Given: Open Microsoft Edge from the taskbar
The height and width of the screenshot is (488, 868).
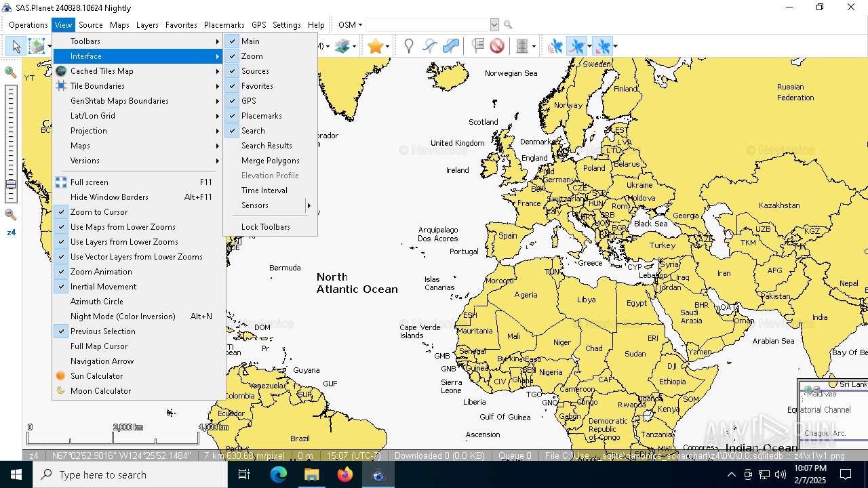Looking at the screenshot, I should (279, 474).
